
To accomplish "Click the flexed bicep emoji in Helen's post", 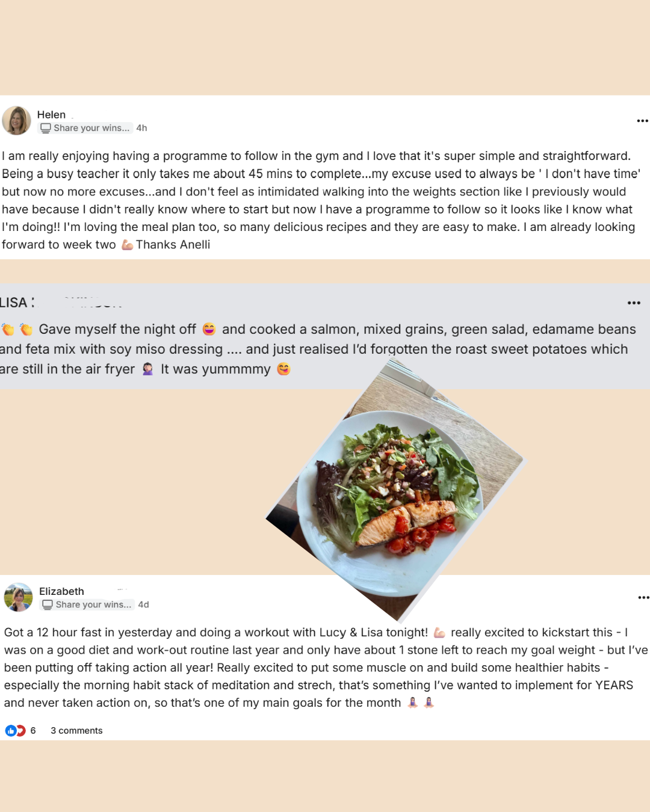I will pos(127,245).
